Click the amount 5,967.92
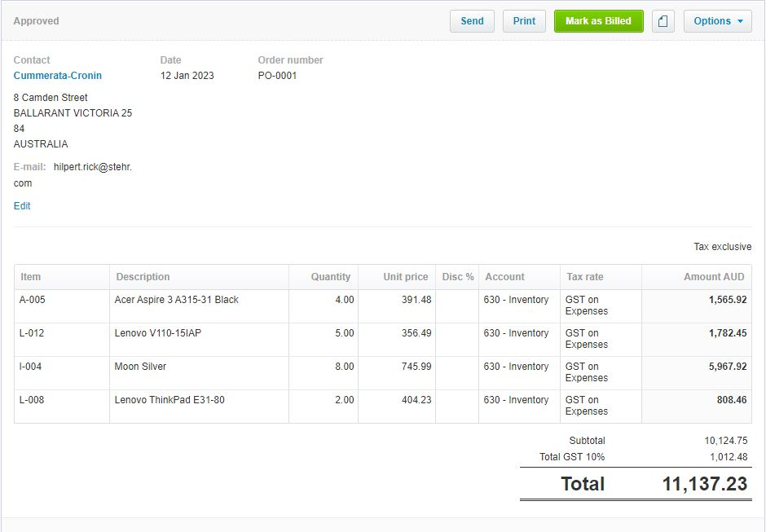The width and height of the screenshot is (766, 532). tap(728, 366)
